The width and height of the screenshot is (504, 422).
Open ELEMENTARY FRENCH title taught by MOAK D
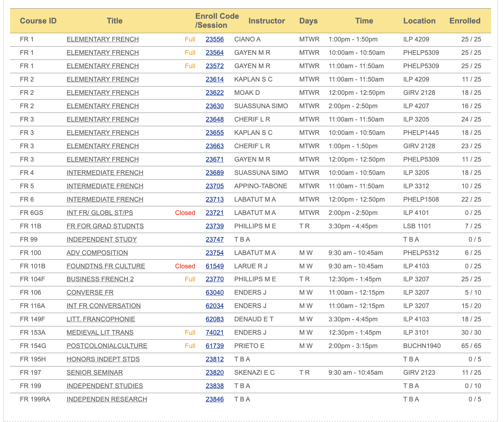point(103,93)
